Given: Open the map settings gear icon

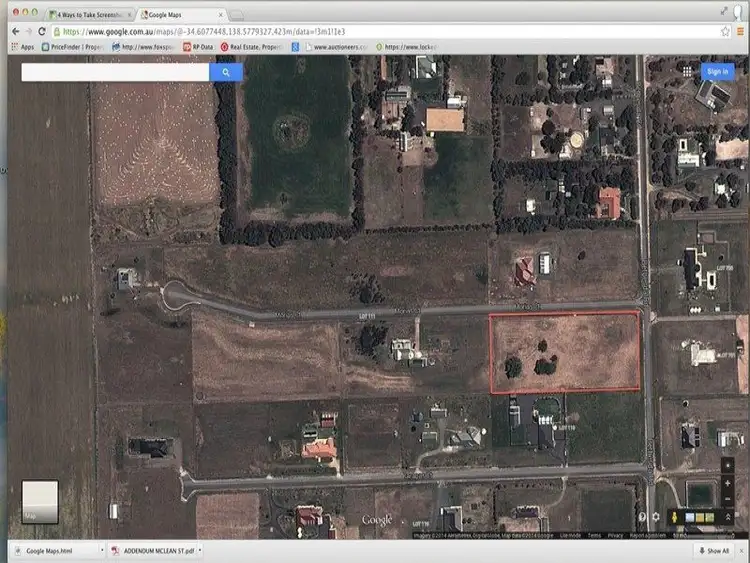Looking at the screenshot, I should [656, 517].
